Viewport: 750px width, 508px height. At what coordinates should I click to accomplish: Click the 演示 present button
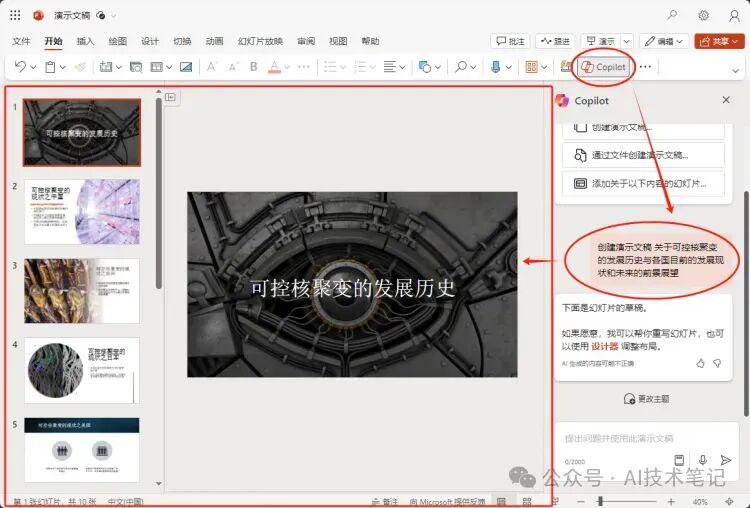click(601, 42)
